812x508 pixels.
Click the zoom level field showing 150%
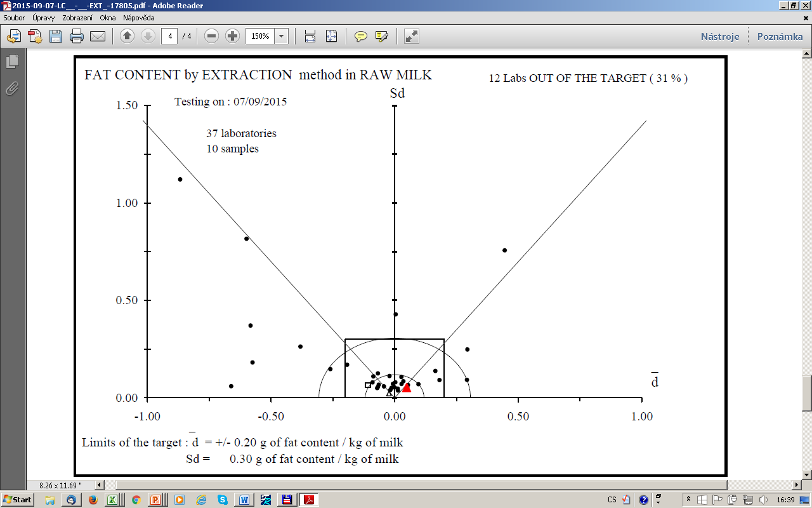point(260,36)
